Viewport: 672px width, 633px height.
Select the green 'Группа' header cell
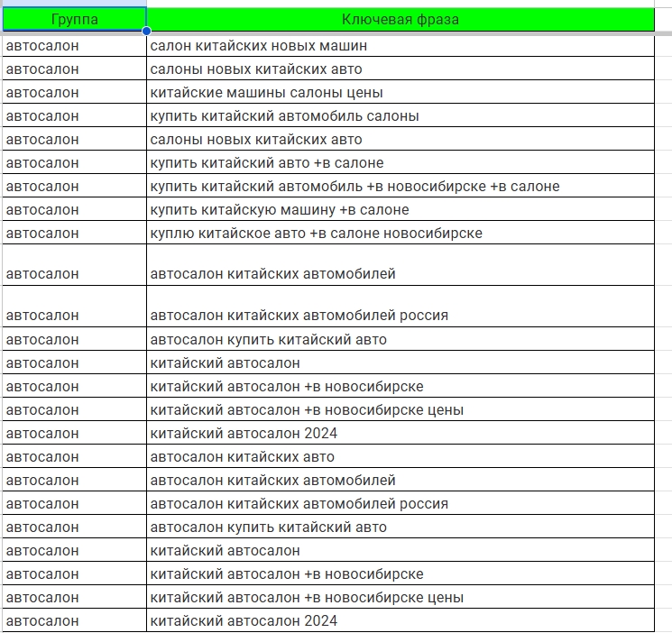[x=74, y=19]
